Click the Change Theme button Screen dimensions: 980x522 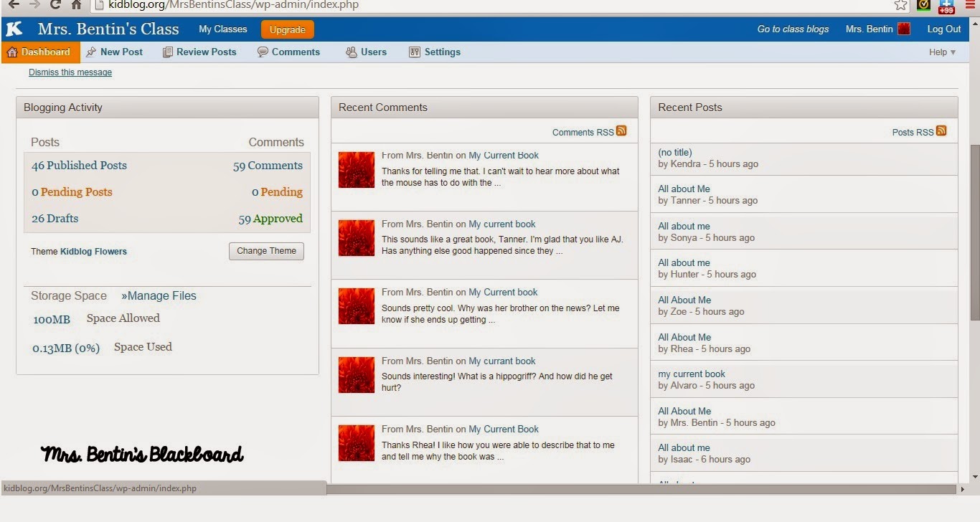(x=266, y=251)
